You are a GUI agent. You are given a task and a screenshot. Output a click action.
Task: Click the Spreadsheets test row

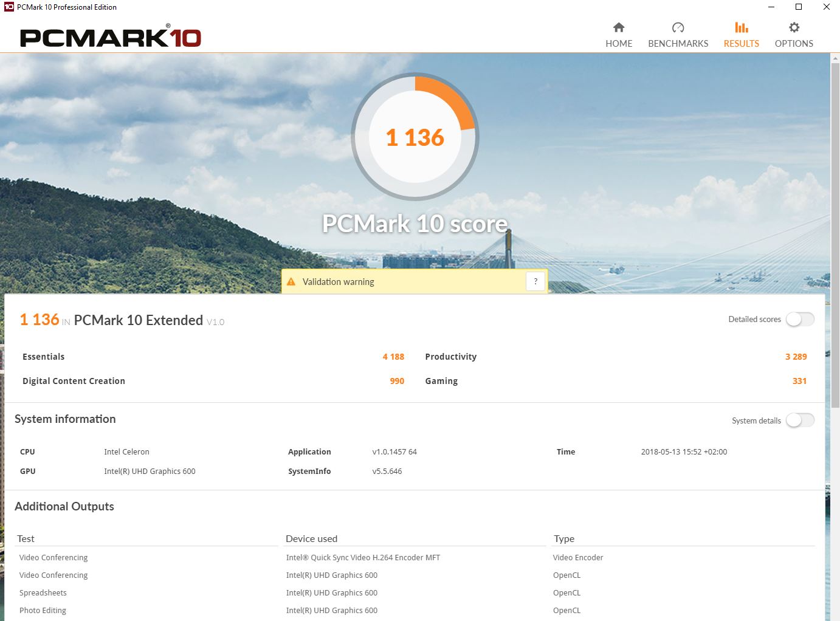(43, 592)
